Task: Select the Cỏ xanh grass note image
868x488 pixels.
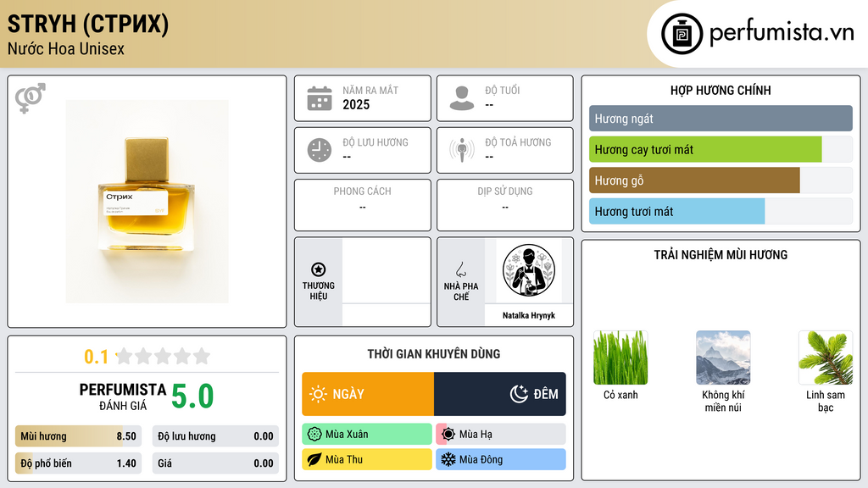Action: tap(620, 358)
